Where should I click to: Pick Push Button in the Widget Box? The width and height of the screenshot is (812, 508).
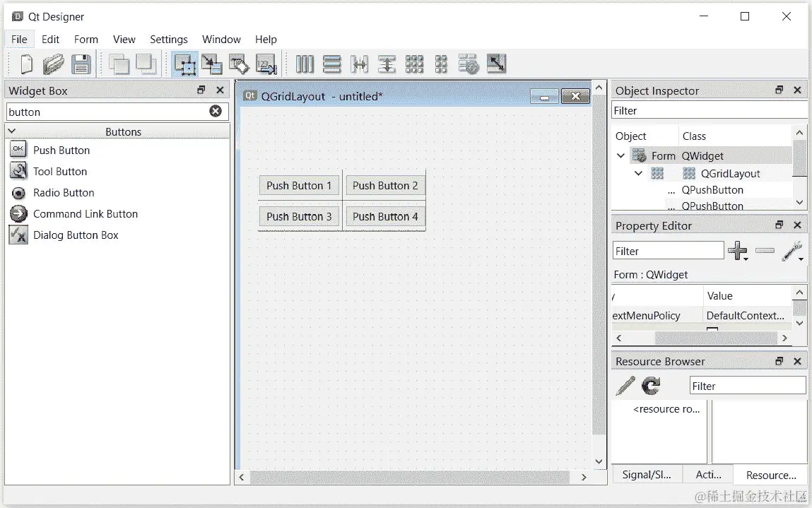61,150
